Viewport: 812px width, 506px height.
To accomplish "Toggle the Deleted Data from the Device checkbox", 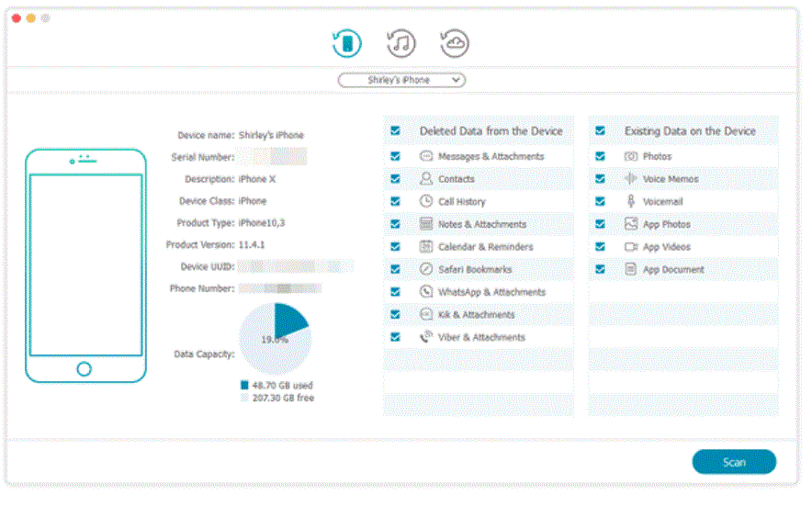I will click(x=395, y=130).
